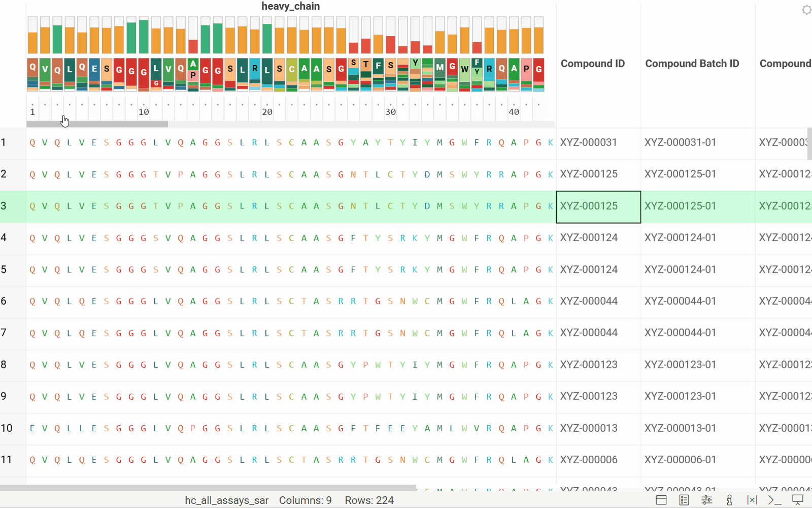
Task: Click the heavy_chain column title
Action: click(290, 6)
